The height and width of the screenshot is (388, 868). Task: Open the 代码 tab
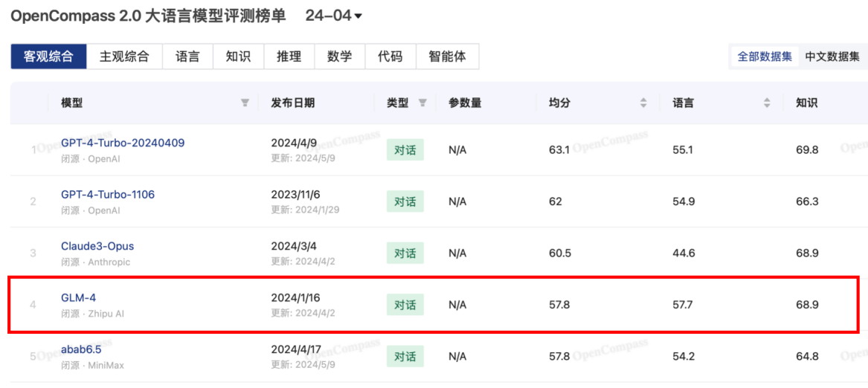(390, 56)
